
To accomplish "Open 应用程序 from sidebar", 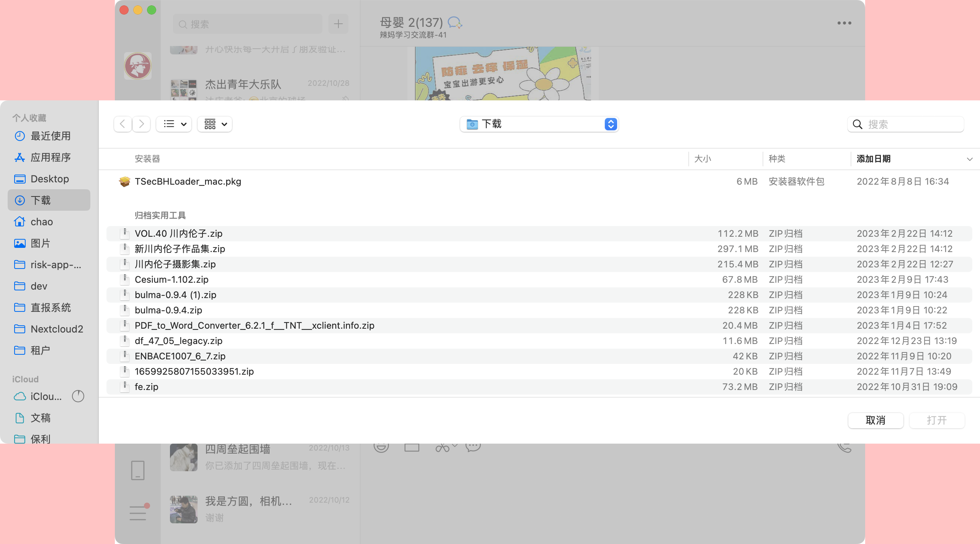I will pos(50,157).
